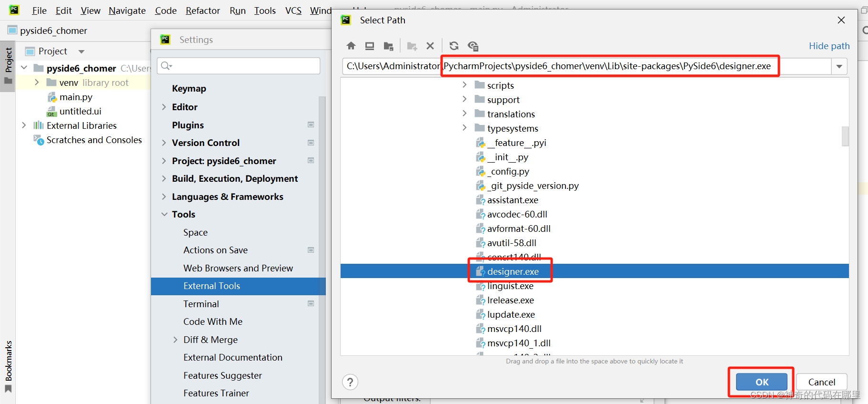Select External Tools settings

pos(238,286)
